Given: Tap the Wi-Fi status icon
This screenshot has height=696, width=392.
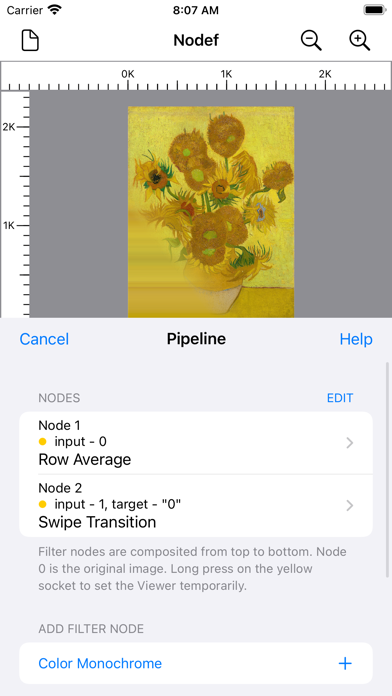Looking at the screenshot, I should coord(55,10).
